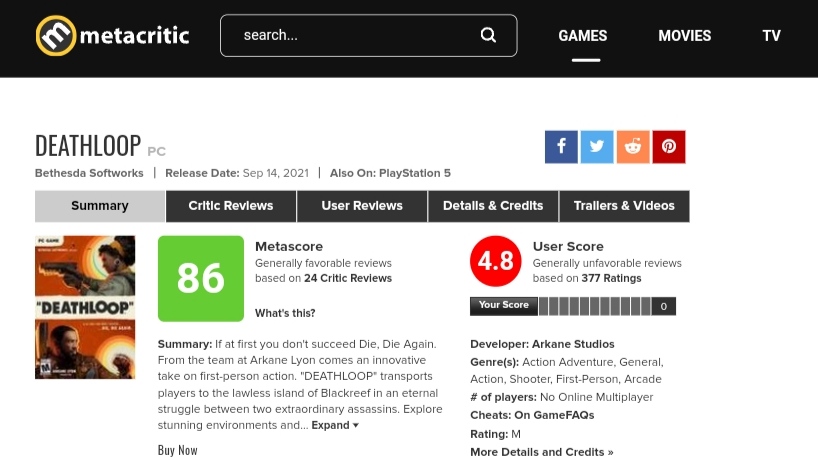
Task: Open Trailers & Videos tab
Action: [x=624, y=206]
